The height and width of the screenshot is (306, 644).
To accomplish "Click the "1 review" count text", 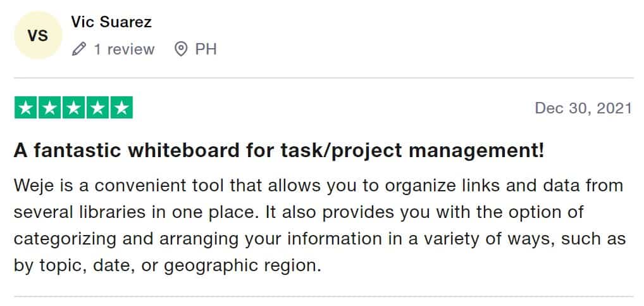I will pyautogui.click(x=124, y=49).
